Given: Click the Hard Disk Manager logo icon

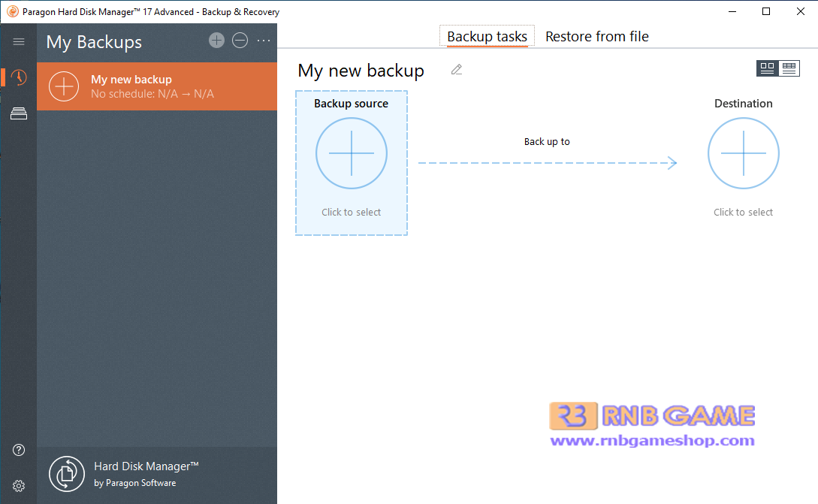Looking at the screenshot, I should [67, 474].
